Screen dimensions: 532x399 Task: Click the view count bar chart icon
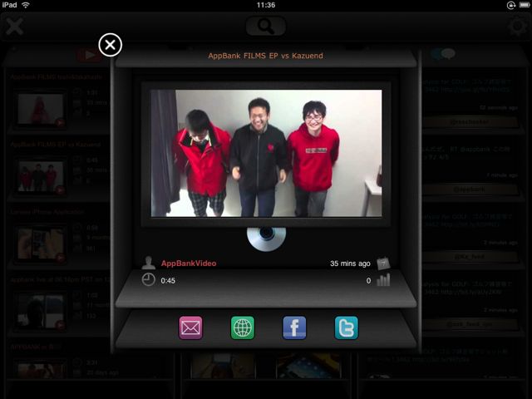[383, 280]
